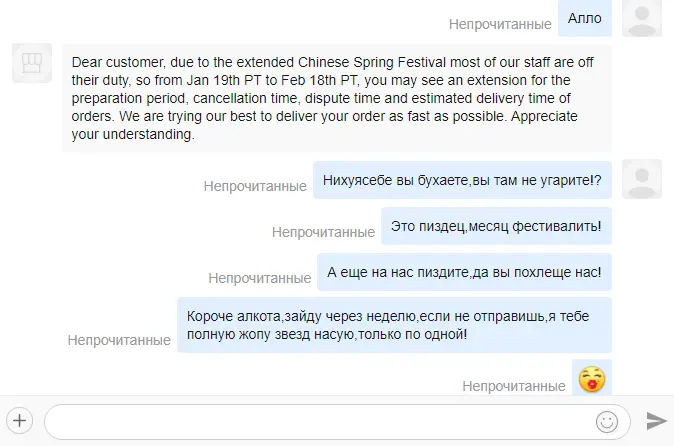
Task: Click Непрочитанные beside месяц фестивалить message
Action: point(323,232)
